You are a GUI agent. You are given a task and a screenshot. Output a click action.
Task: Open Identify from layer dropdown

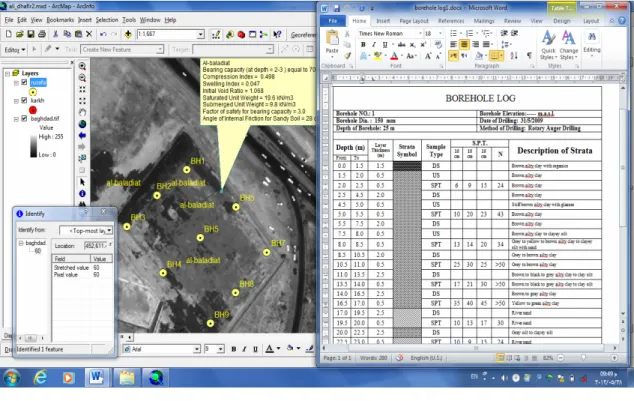109,230
